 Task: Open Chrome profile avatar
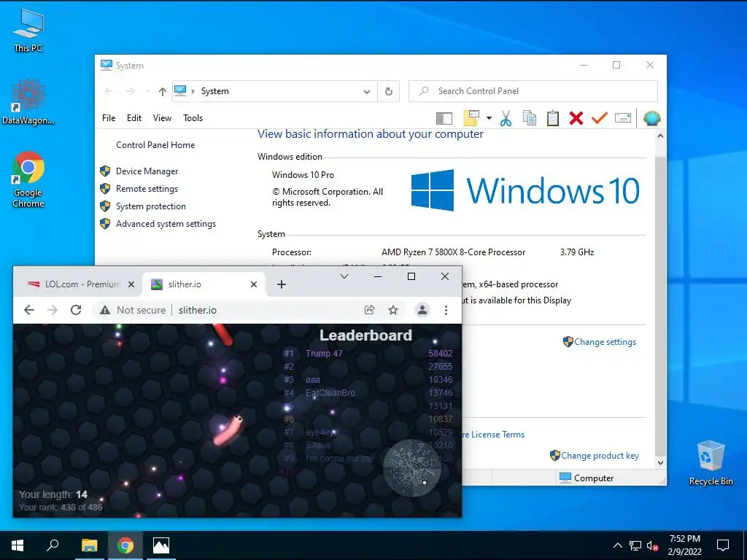(422, 310)
